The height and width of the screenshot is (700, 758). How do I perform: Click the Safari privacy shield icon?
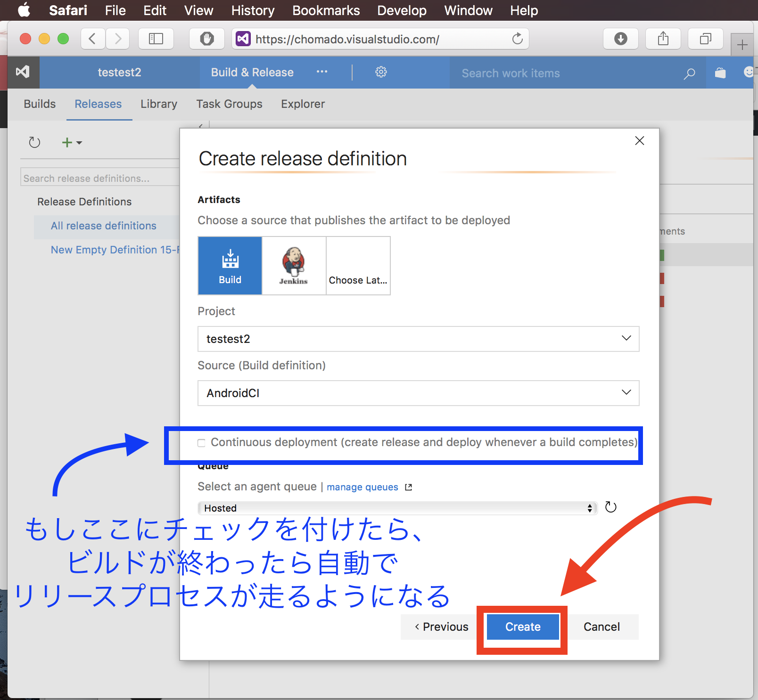(x=207, y=39)
